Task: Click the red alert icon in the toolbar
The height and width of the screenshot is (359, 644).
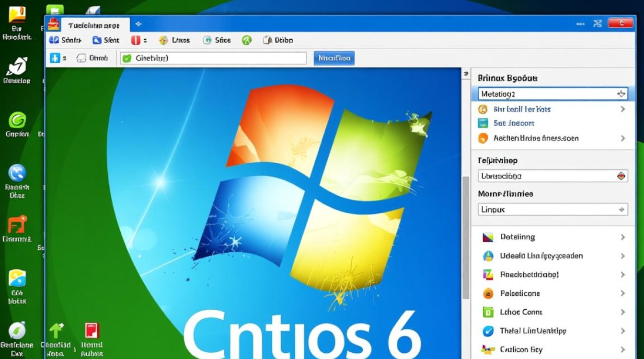Action: tap(136, 40)
